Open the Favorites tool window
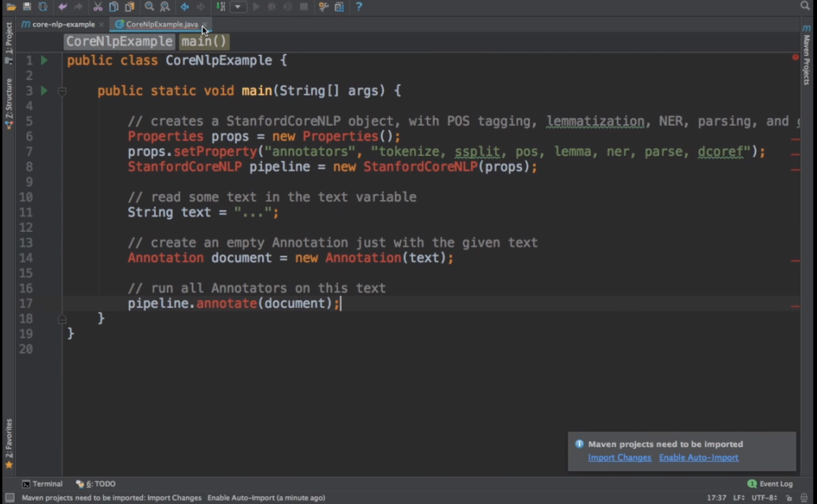The image size is (817, 504). 8,443
